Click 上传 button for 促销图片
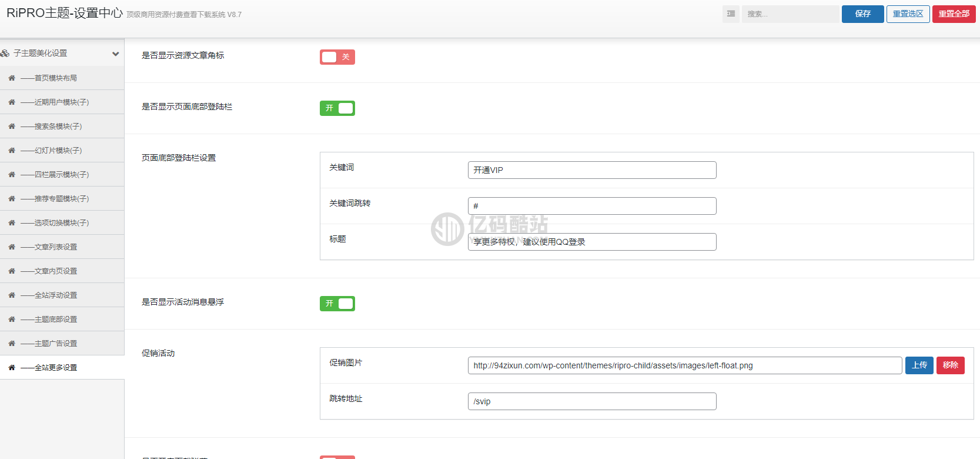This screenshot has width=980, height=459. [x=919, y=365]
